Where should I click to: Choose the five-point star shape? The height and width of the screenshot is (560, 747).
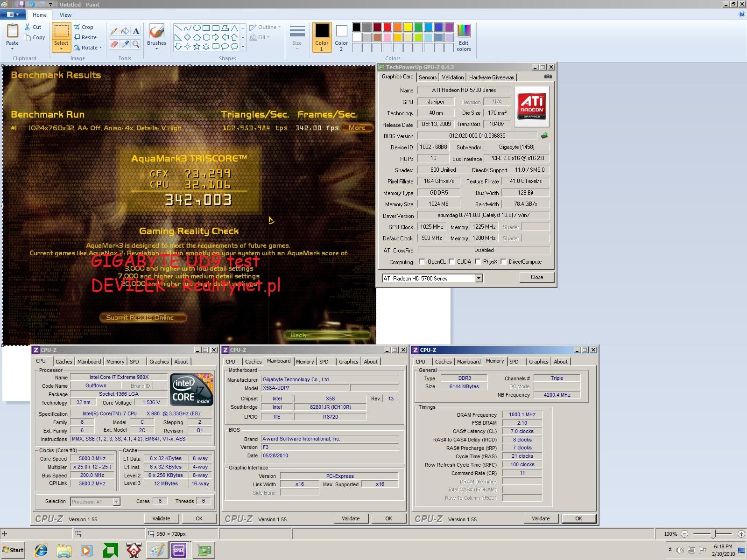point(197,46)
